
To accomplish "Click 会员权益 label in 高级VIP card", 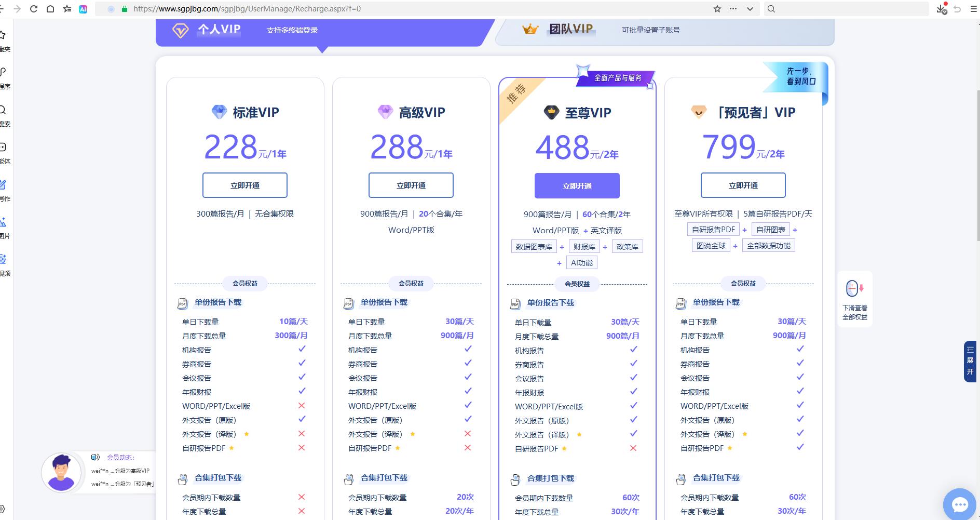I will [411, 284].
